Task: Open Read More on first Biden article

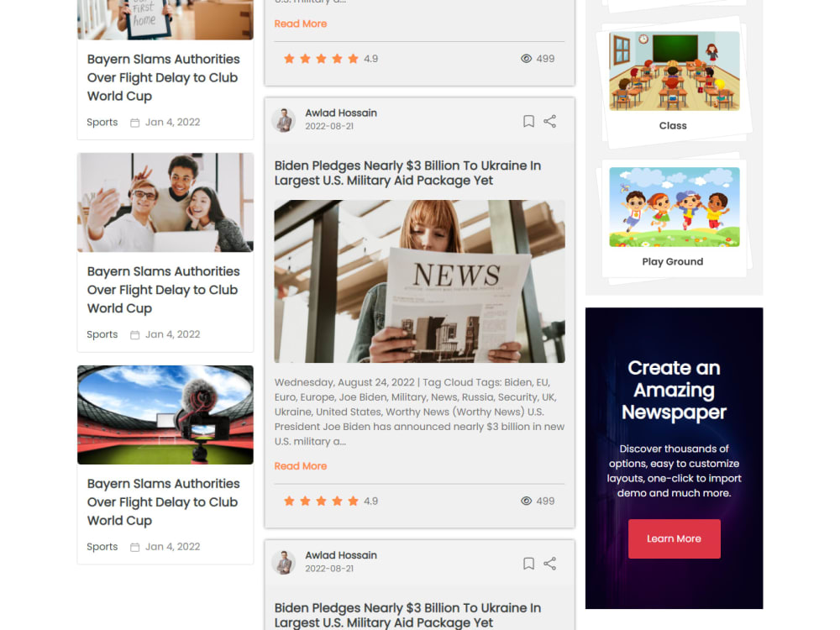Action: pyautogui.click(x=300, y=466)
